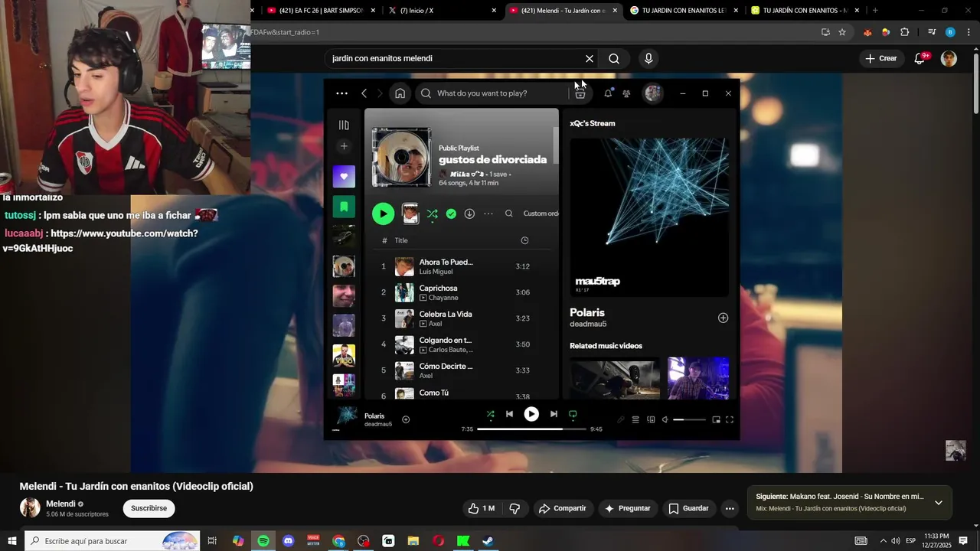This screenshot has width=980, height=551.
Task: Open Chrome extensions puzzle icon
Action: [x=904, y=32]
